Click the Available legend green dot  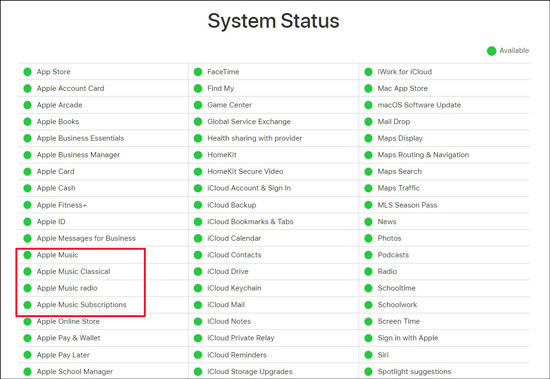(491, 51)
